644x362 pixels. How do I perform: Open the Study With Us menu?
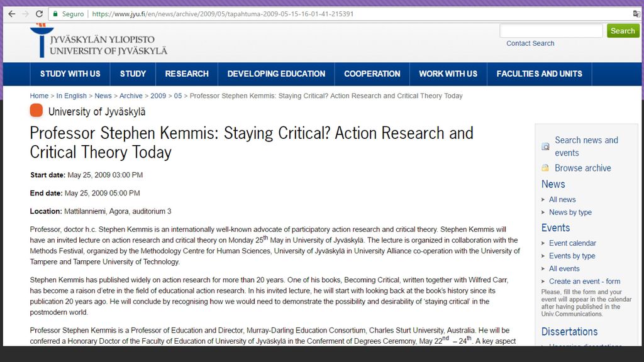70,74
